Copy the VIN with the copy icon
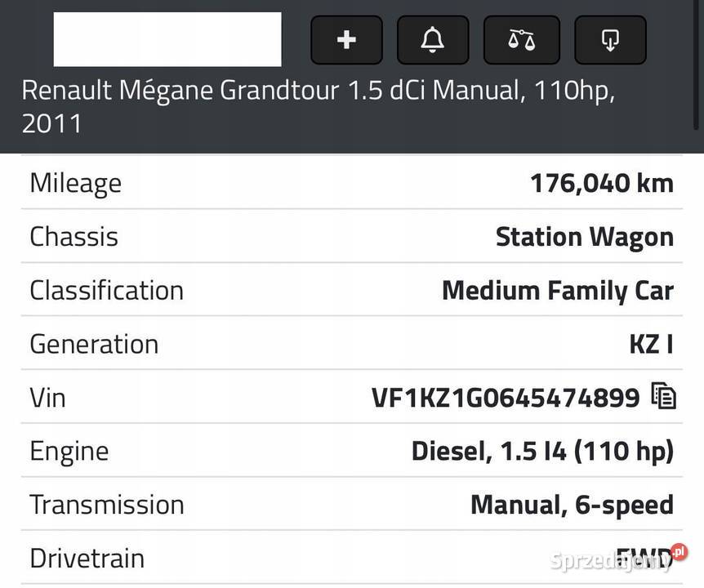 pos(664,396)
